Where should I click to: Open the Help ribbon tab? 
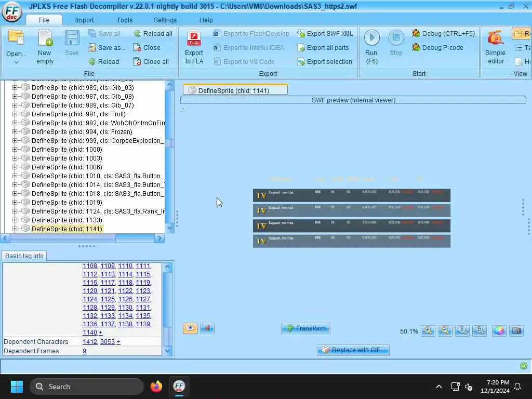point(206,20)
